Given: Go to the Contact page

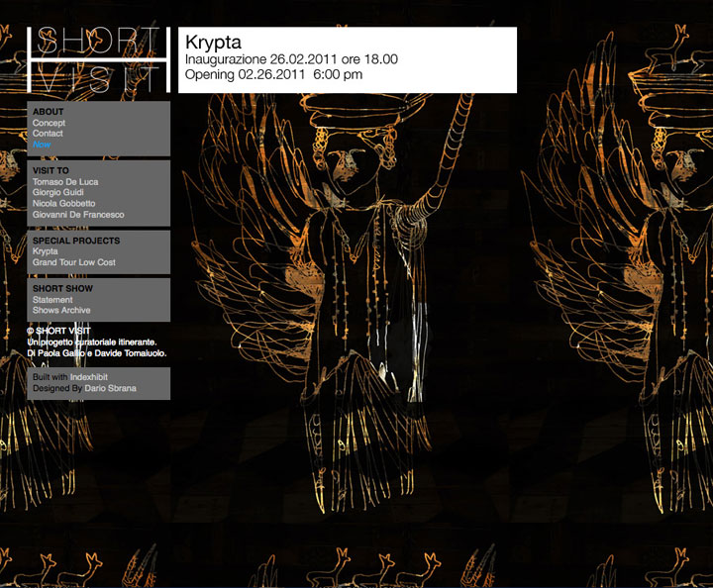Looking at the screenshot, I should click(48, 134).
